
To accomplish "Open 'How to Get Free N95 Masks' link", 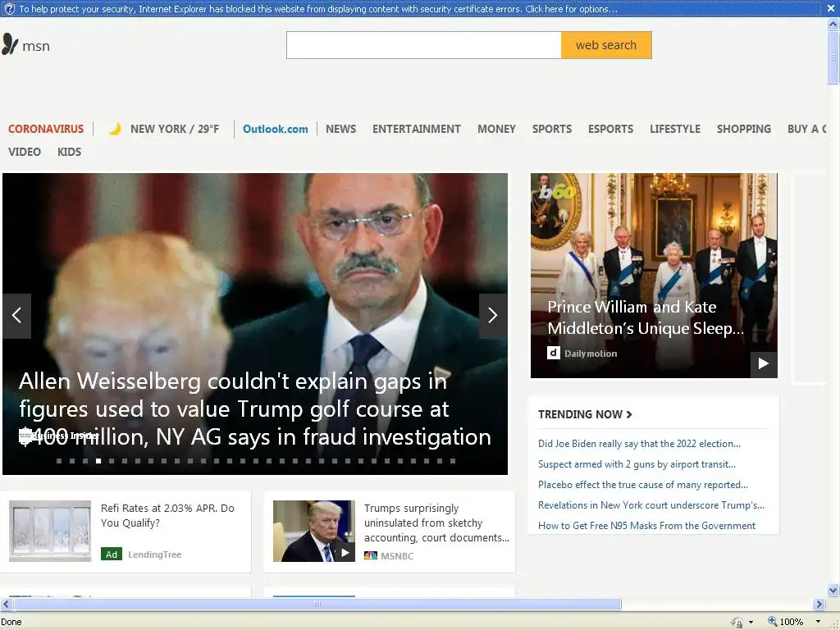I will point(646,526).
